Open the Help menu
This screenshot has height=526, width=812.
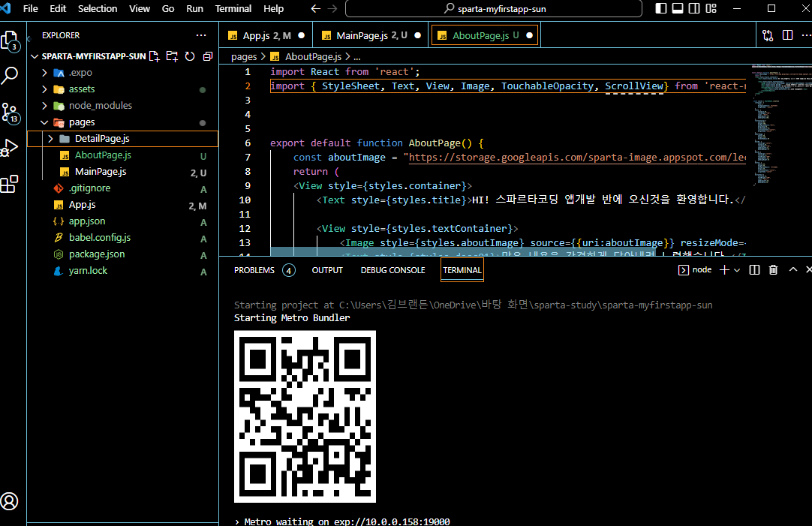(273, 9)
